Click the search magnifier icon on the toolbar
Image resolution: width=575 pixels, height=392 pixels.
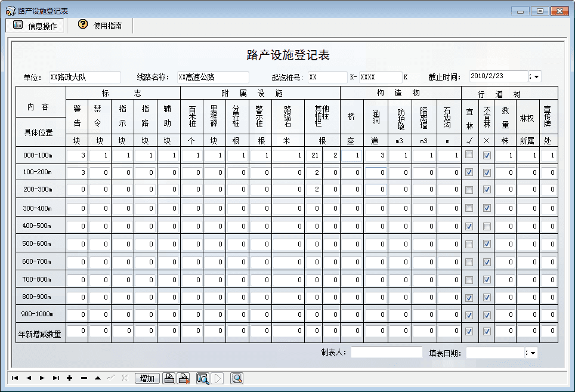pos(236,378)
